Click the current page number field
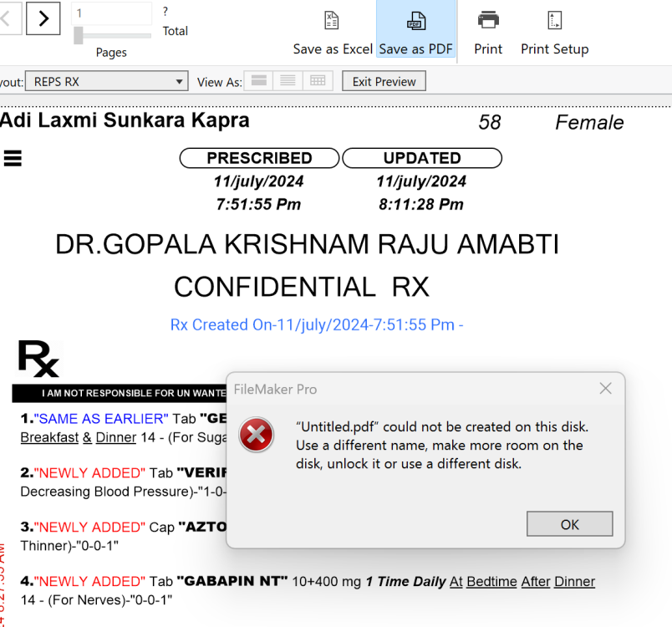This screenshot has width=672, height=627. tap(112, 13)
